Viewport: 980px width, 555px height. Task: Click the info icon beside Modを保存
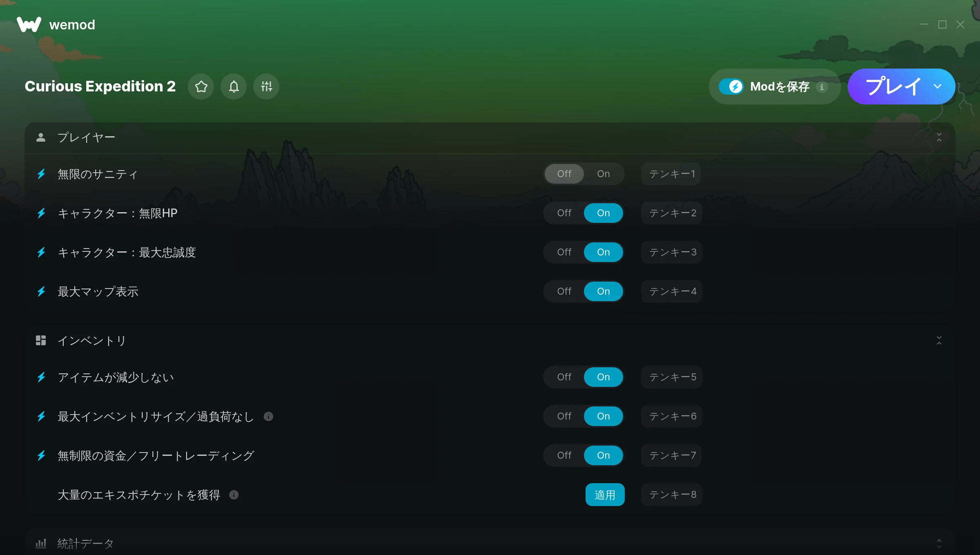[x=822, y=87]
